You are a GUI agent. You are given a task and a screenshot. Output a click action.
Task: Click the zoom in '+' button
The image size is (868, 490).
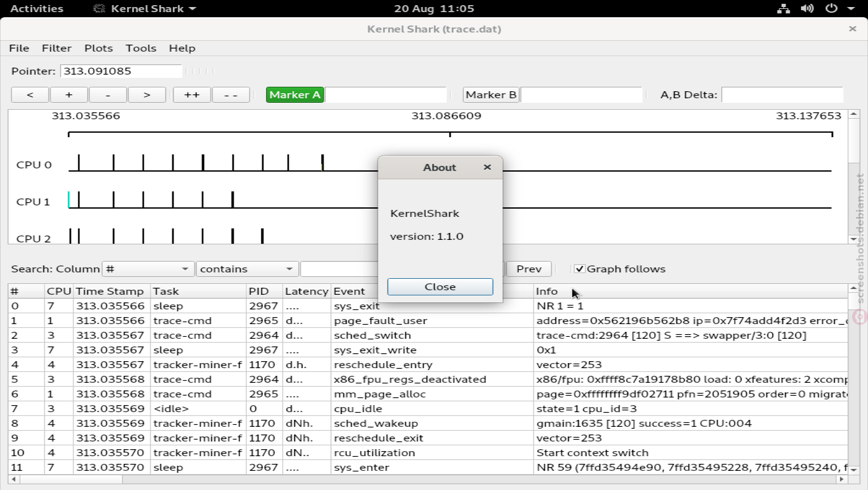[x=69, y=94]
